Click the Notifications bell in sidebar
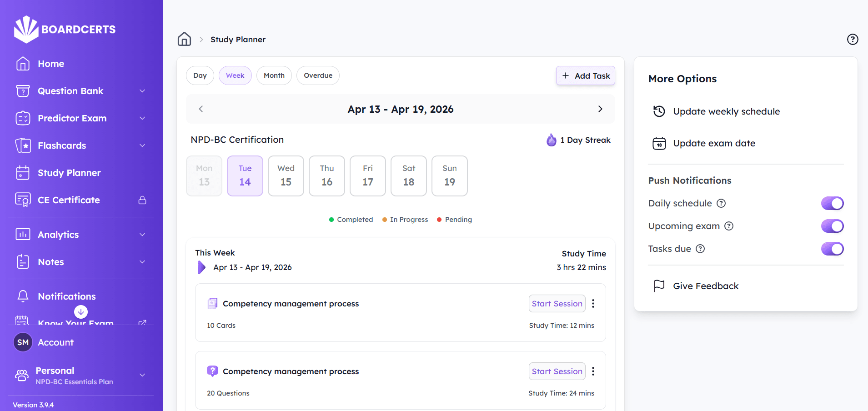868x411 pixels. pyautogui.click(x=23, y=296)
